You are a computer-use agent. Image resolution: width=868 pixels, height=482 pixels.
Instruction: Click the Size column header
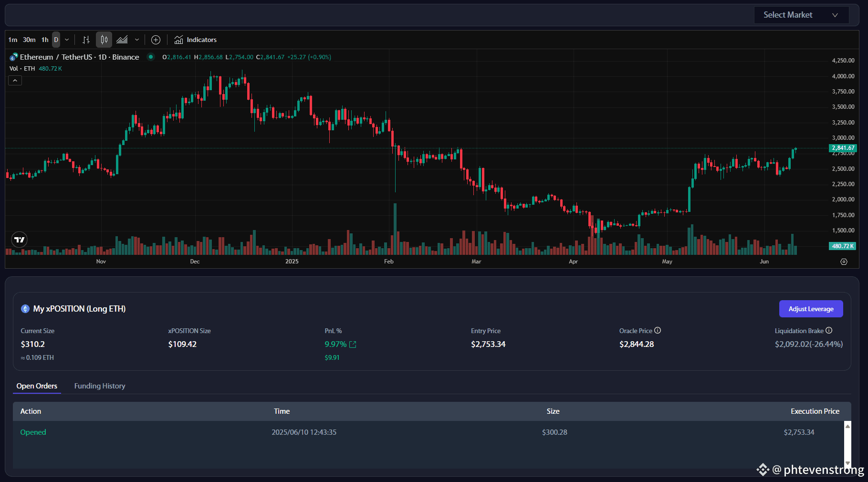coord(553,411)
